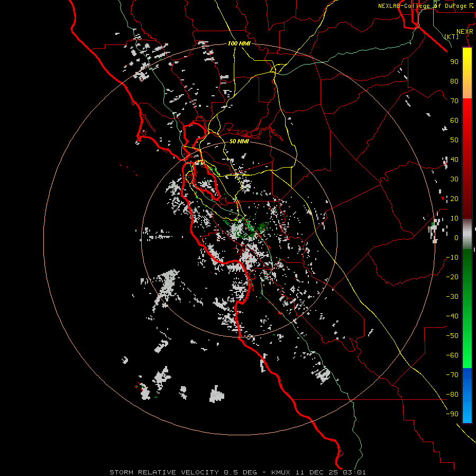The width and height of the screenshot is (476, 476).
Task: Click the KMUX station identifier
Action: [x=281, y=472]
